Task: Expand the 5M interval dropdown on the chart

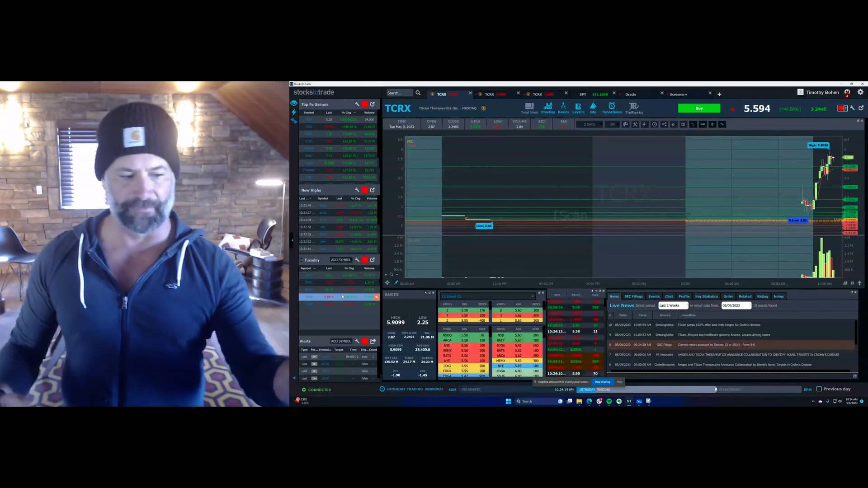Action: (613, 124)
